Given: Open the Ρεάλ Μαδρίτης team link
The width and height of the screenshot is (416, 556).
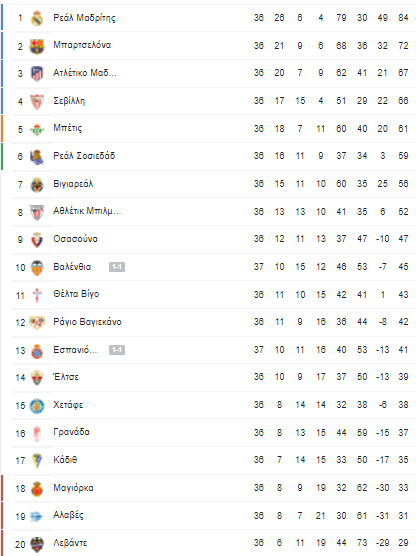Looking at the screenshot, I should click(x=84, y=18).
